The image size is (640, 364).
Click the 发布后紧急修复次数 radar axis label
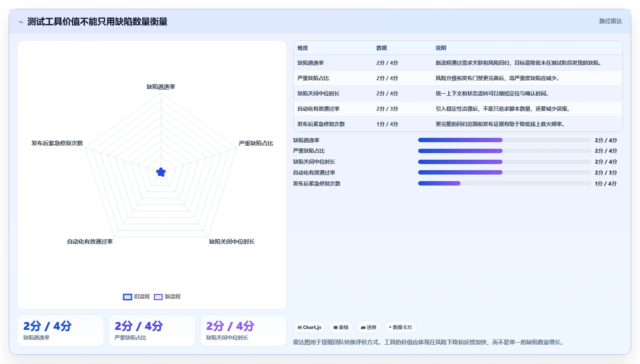57,143
